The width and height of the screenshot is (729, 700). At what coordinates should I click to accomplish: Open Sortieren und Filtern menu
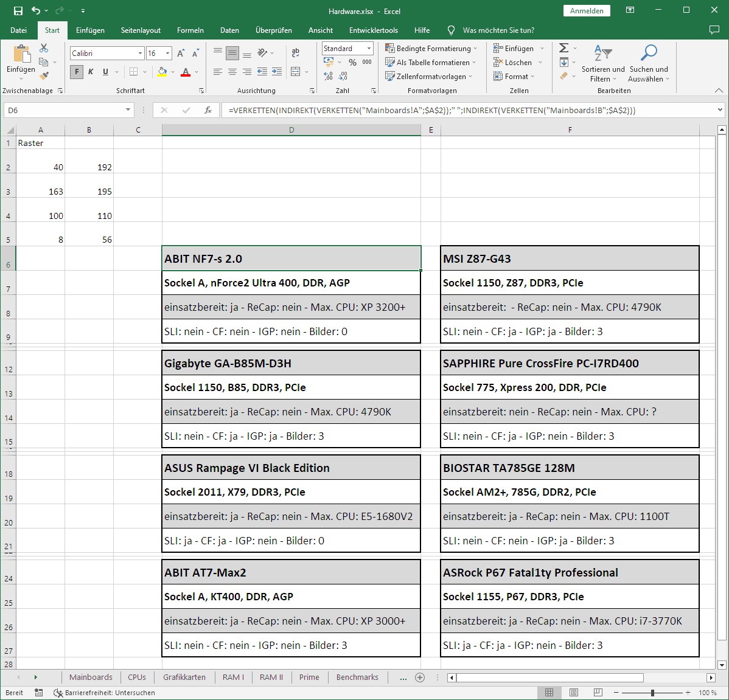click(603, 64)
